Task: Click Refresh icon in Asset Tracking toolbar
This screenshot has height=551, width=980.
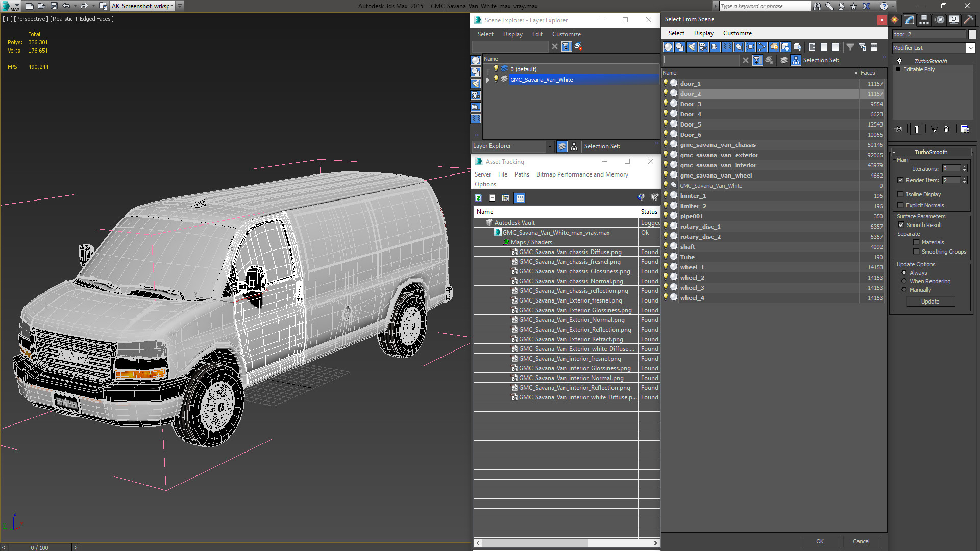Action: tap(478, 198)
